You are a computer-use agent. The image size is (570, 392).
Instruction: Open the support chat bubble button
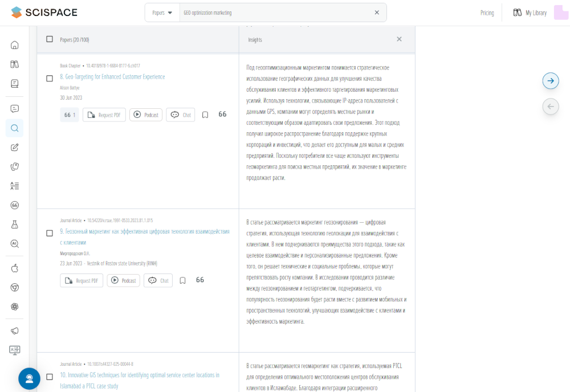click(x=29, y=378)
